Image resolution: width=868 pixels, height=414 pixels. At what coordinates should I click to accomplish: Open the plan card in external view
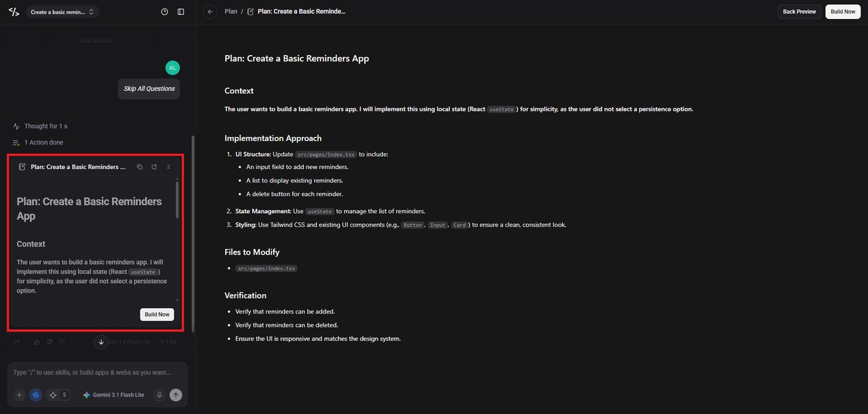154,167
